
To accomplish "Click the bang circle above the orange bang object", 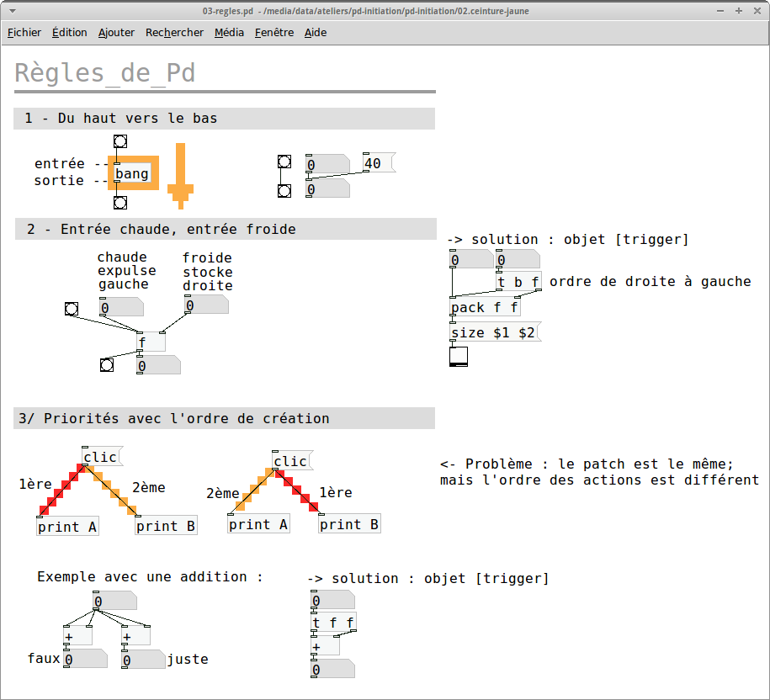I will tap(120, 141).
